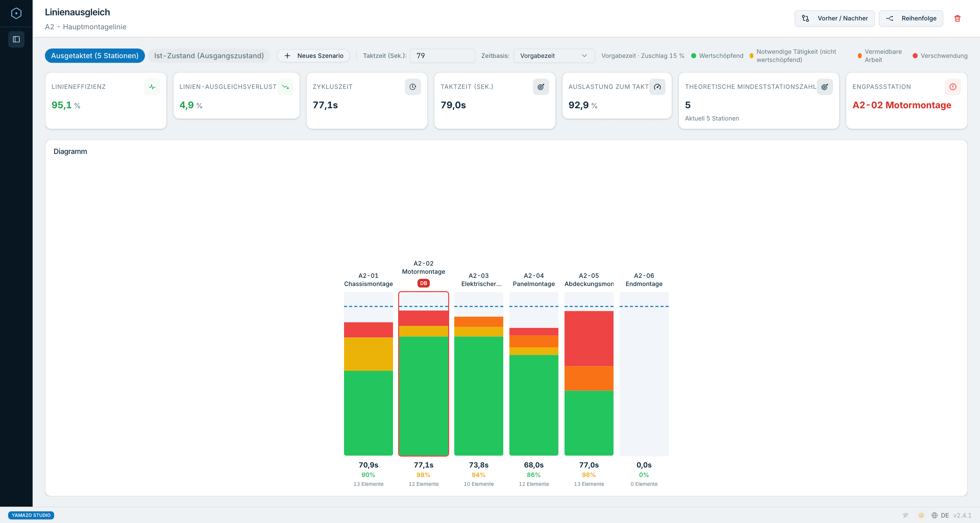980x523 pixels.
Task: Click the orange Vermeidbare Arbeit legend dot
Action: pyautogui.click(x=860, y=56)
